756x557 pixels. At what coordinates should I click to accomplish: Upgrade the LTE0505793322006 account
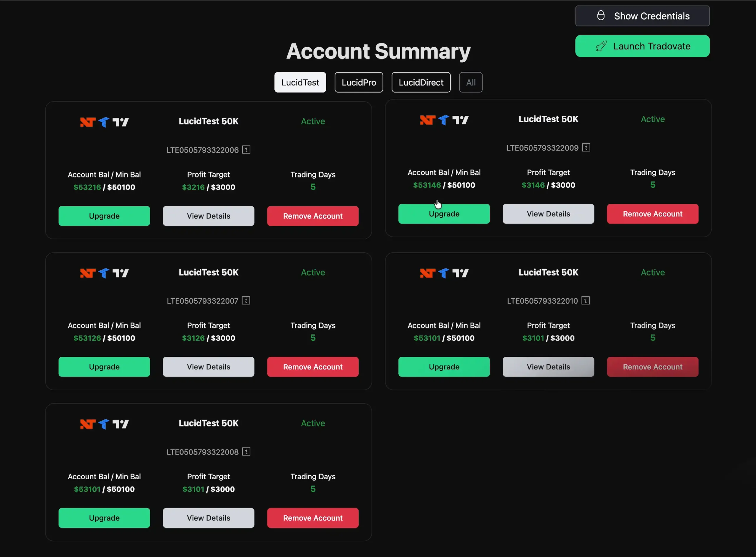(104, 216)
